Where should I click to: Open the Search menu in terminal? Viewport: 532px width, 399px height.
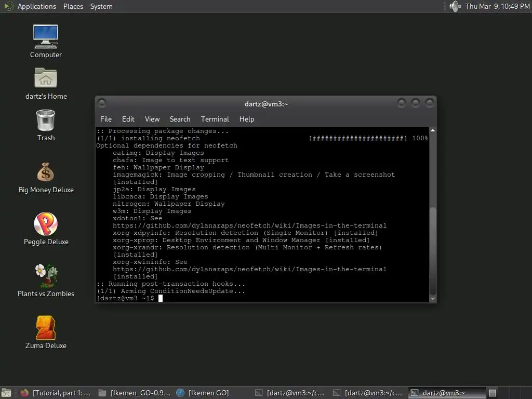tap(180, 119)
